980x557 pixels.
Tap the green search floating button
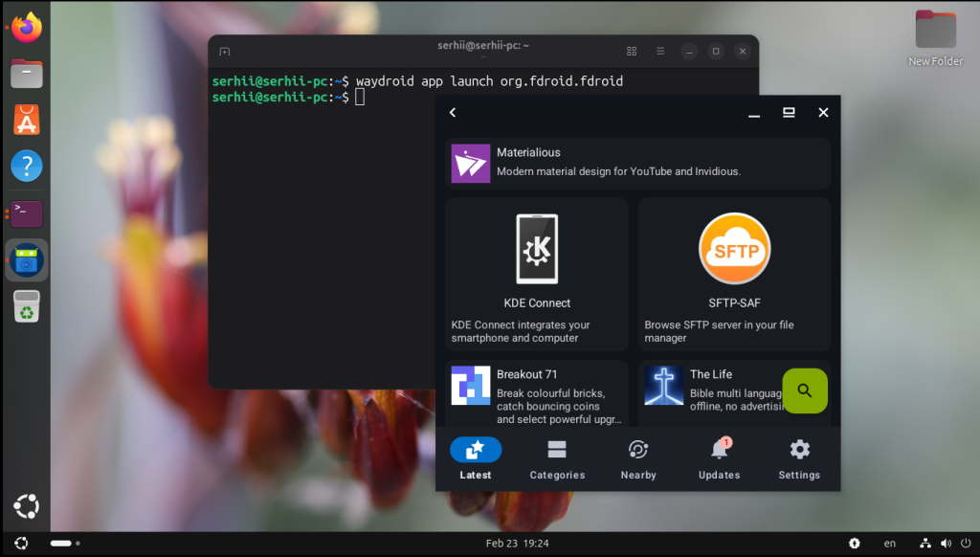pos(805,390)
